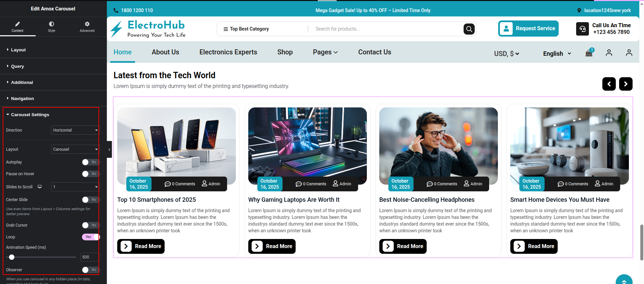Click the headset call icon
The image size is (644, 284).
(582, 29)
